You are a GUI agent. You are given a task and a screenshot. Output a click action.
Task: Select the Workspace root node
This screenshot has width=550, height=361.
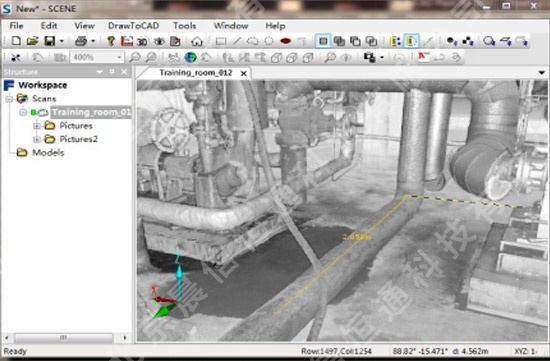(42, 85)
